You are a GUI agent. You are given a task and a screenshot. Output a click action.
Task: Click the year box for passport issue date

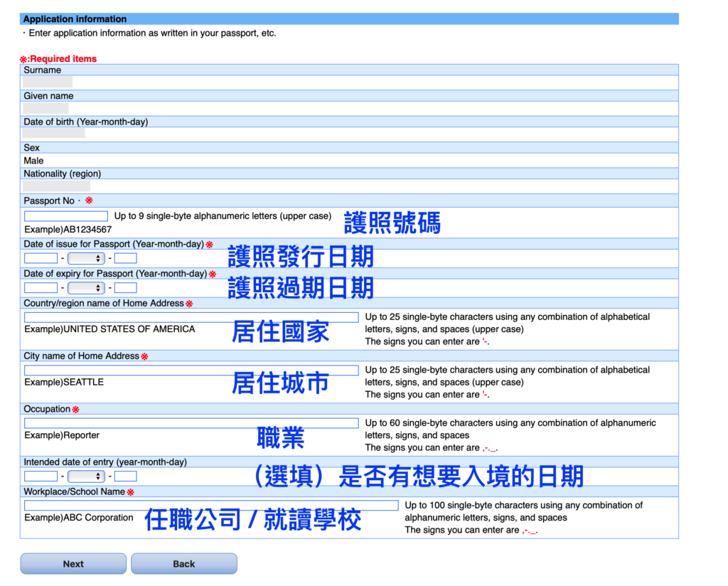[41, 257]
